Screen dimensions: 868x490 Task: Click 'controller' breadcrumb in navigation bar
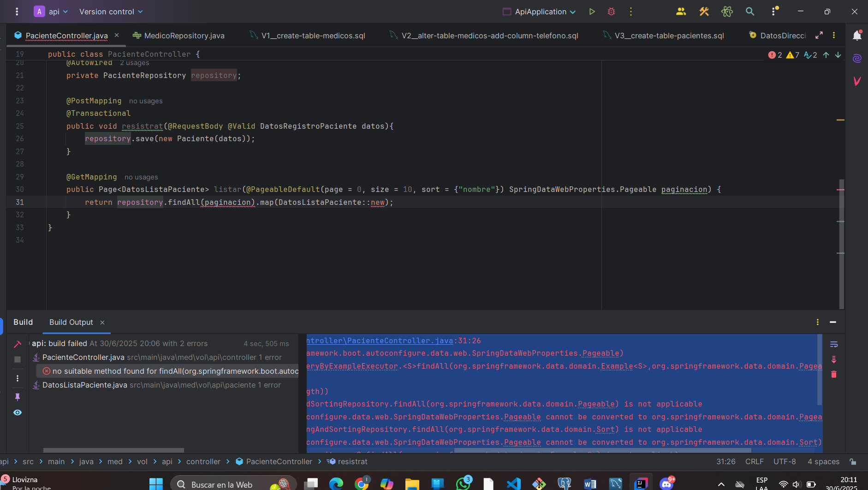(203, 461)
